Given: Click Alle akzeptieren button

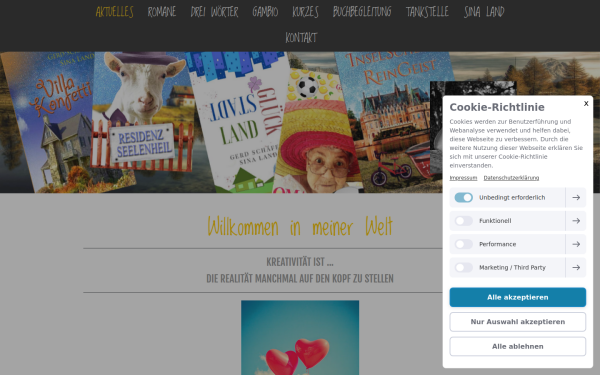Looking at the screenshot, I should 517,297.
